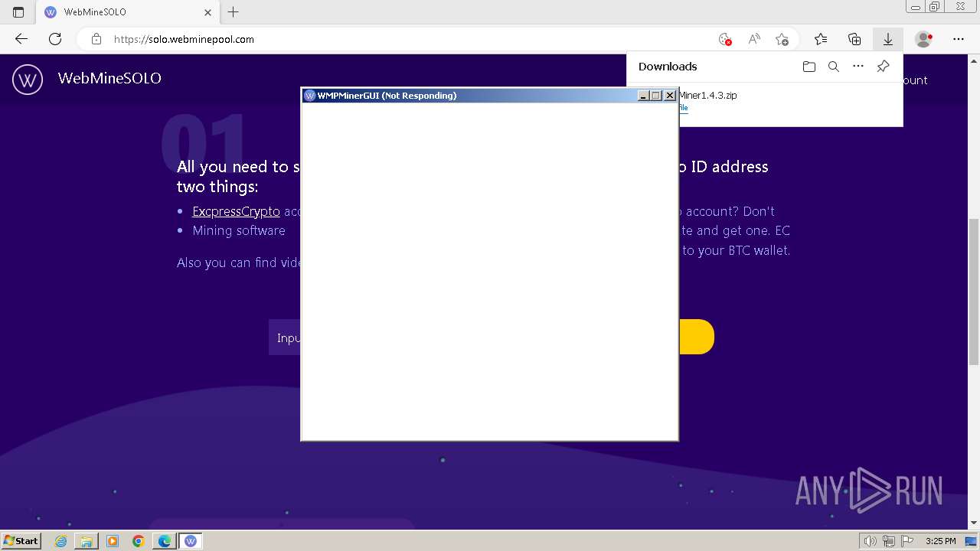Add this page to favorites star icon
980x551 pixels.
tap(782, 39)
